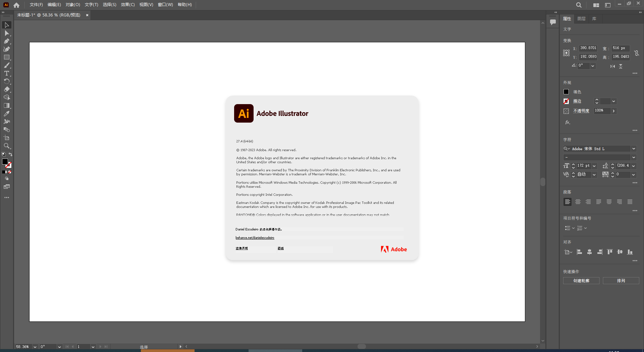Expand the opacity slider arrow
Screen dimensions: 644x352
point(613,111)
